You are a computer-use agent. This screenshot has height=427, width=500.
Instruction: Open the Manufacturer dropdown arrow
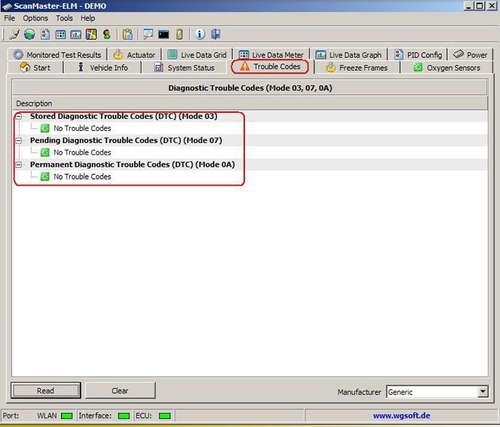[482, 391]
